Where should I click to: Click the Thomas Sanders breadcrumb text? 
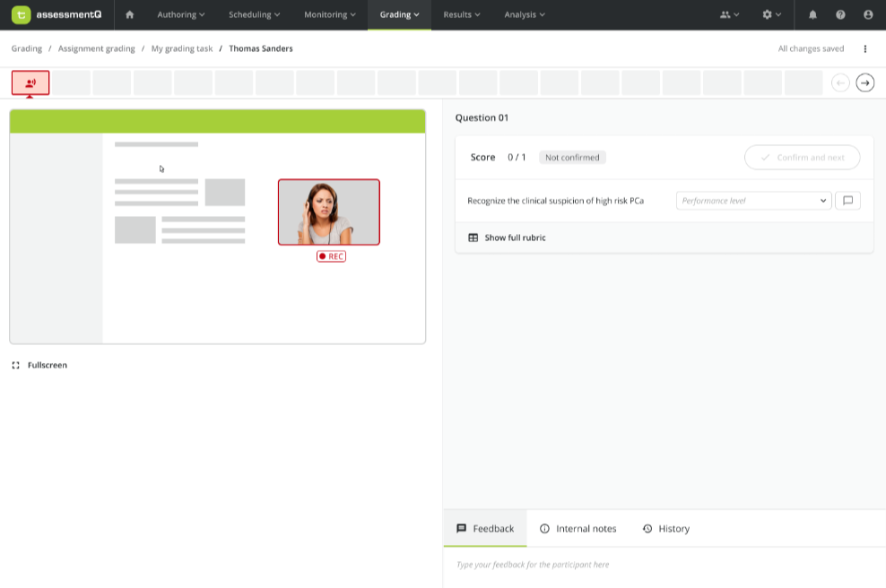(x=260, y=48)
